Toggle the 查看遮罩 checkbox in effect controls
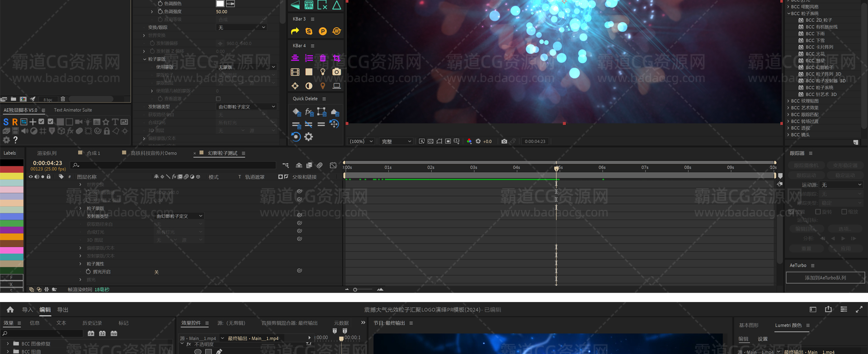This screenshot has width=868, height=354. pyautogui.click(x=218, y=99)
